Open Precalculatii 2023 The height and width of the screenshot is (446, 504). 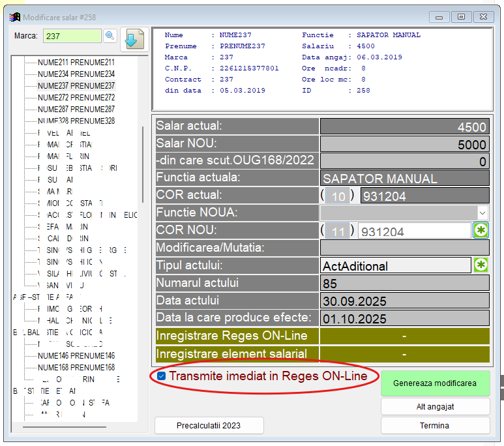click(x=209, y=425)
